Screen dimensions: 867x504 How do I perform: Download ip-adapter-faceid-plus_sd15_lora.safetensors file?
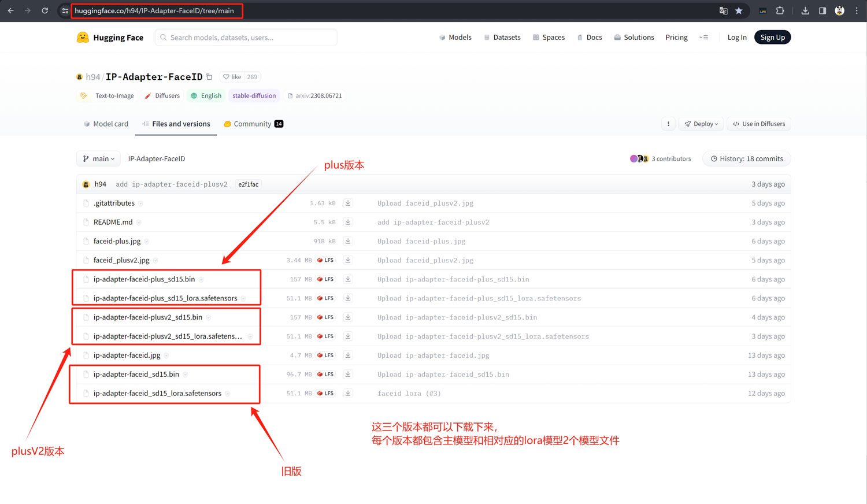pyautogui.click(x=348, y=298)
